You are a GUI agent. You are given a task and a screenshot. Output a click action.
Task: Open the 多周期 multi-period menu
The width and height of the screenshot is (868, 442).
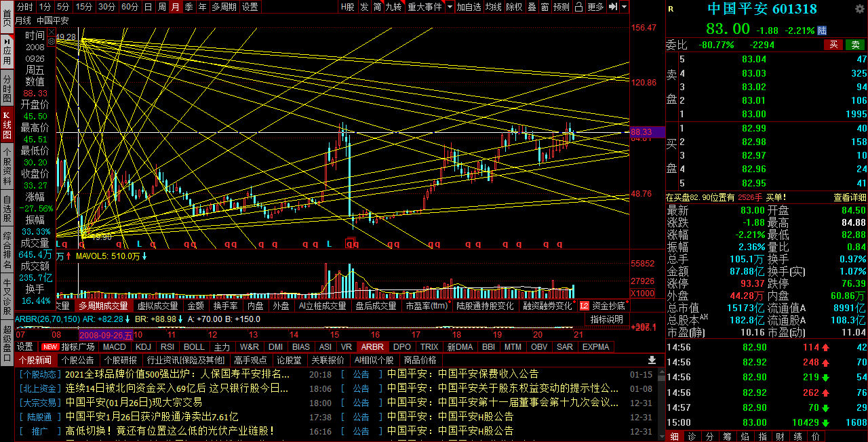pos(224,7)
